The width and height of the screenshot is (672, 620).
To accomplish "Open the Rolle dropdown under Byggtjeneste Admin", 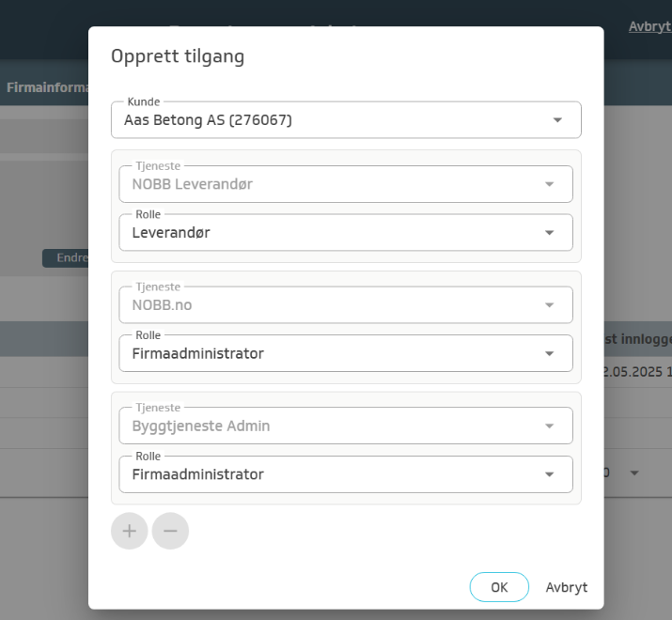I will point(550,474).
